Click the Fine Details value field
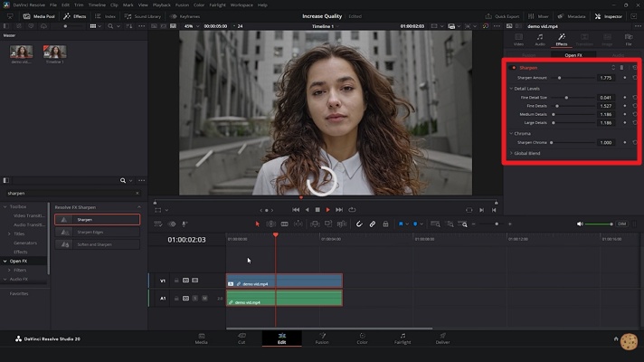 pyautogui.click(x=605, y=106)
